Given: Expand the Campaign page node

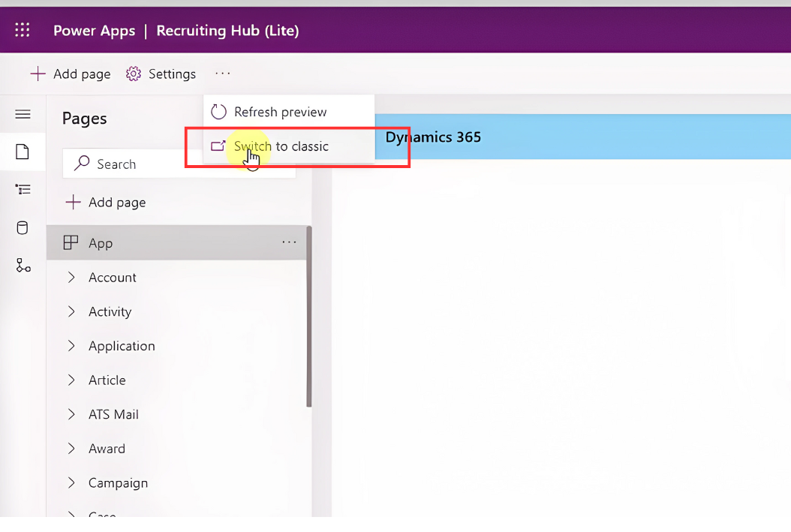Looking at the screenshot, I should click(x=71, y=482).
